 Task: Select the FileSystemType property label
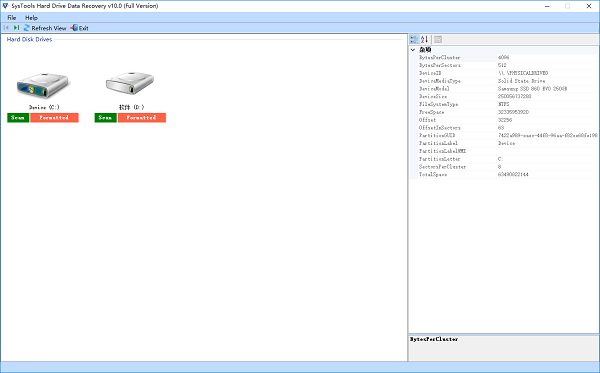click(x=439, y=104)
